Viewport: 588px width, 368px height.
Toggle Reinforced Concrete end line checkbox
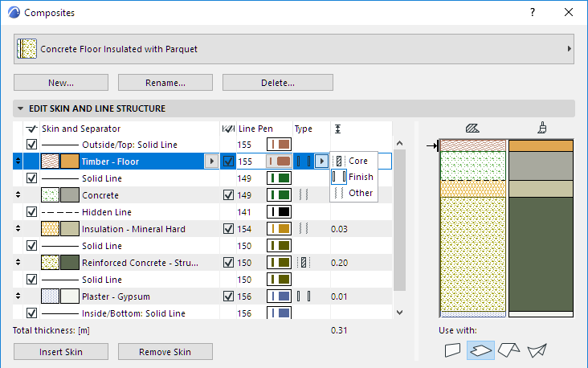click(x=228, y=263)
